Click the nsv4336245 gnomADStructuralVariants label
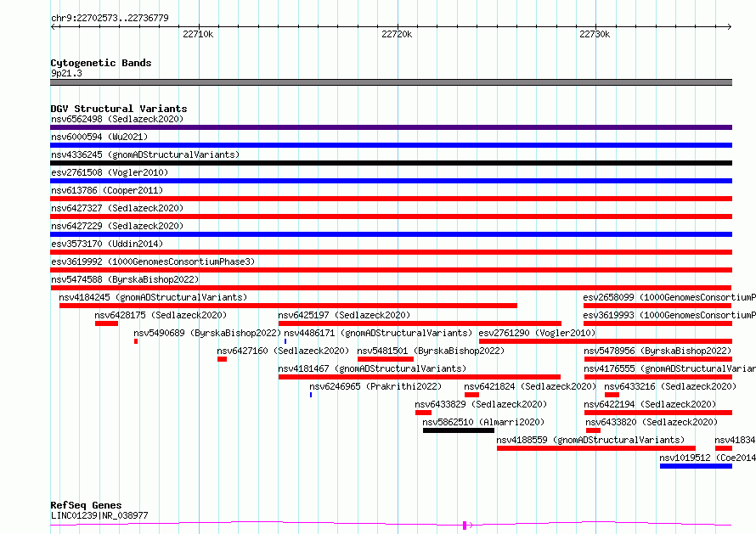756x534 pixels. coord(145,155)
